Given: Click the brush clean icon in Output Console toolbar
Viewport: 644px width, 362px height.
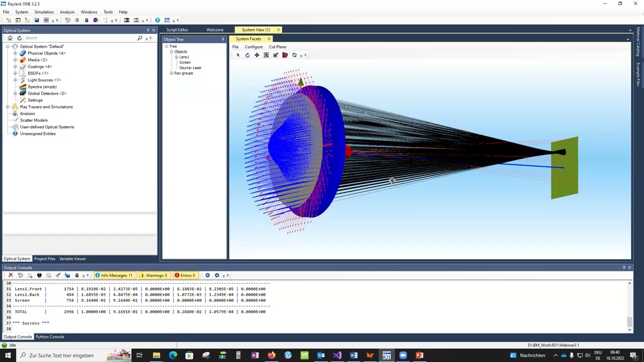Looking at the screenshot, I should tap(58, 275).
